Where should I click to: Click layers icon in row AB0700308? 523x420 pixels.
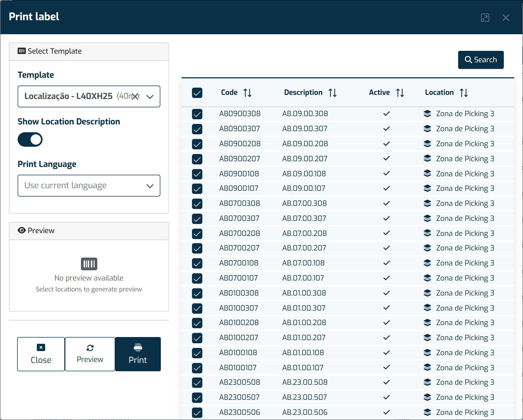tap(427, 203)
